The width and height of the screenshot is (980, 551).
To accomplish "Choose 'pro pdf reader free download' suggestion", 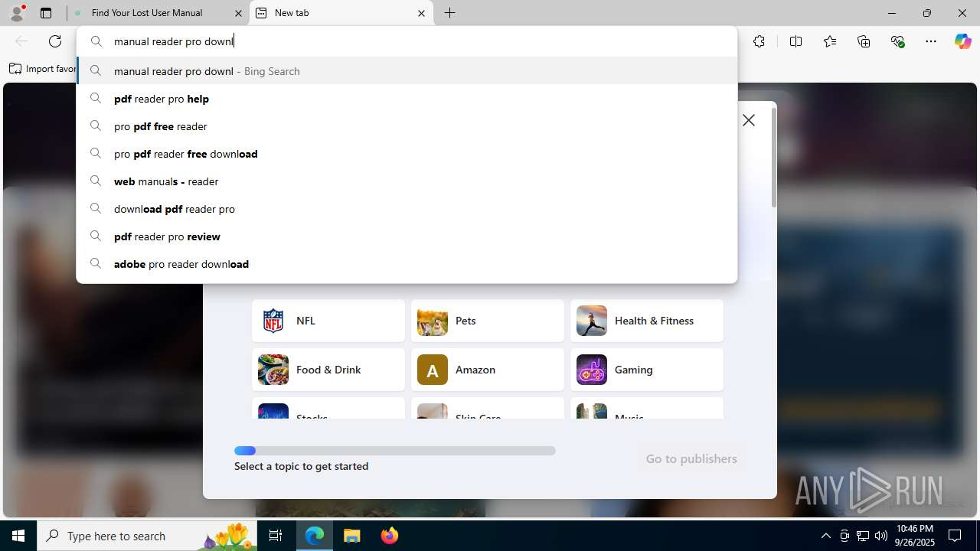I will (407, 154).
